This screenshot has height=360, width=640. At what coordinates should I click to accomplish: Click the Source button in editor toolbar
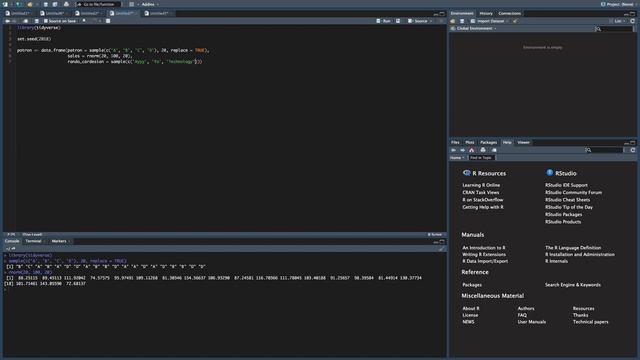(x=418, y=21)
